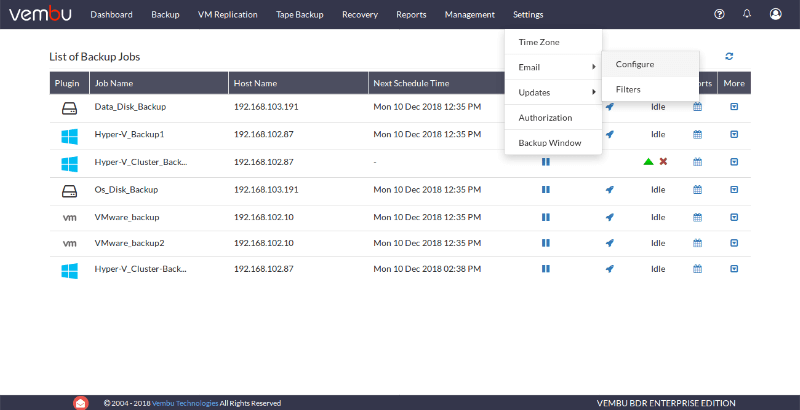This screenshot has height=410, width=800.
Task: Open the user account profile icon
Action: coord(776,15)
